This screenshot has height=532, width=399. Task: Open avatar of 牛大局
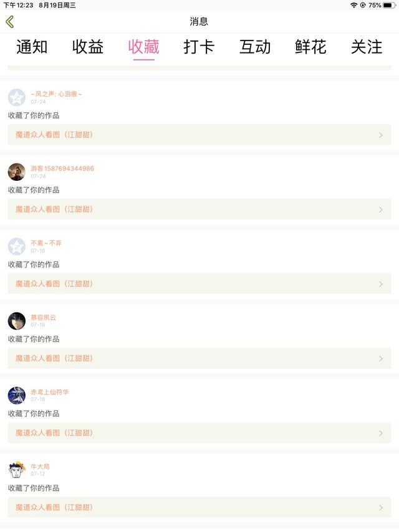point(17,470)
